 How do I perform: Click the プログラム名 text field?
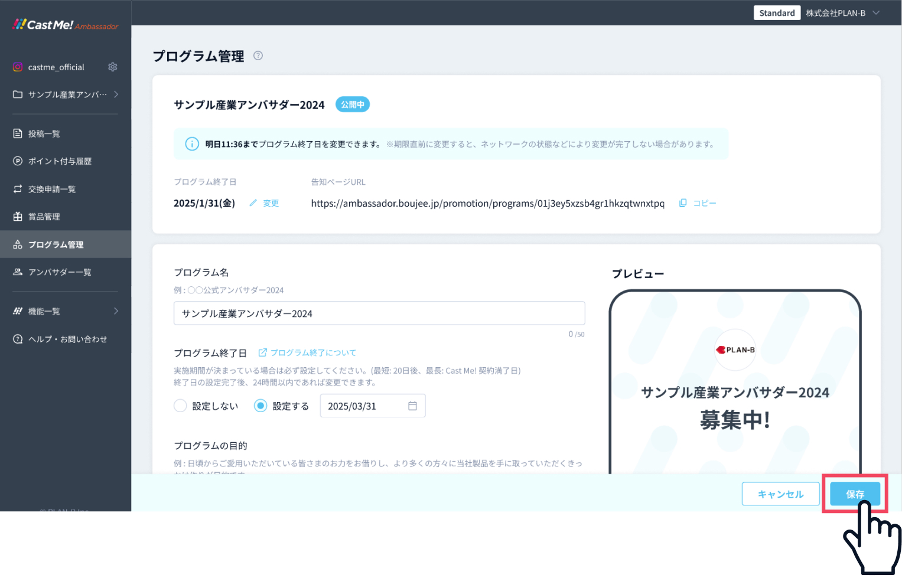379,313
